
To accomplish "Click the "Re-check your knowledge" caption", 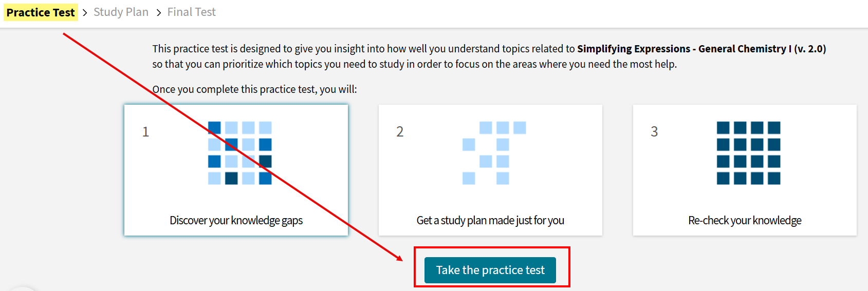I will [x=745, y=220].
